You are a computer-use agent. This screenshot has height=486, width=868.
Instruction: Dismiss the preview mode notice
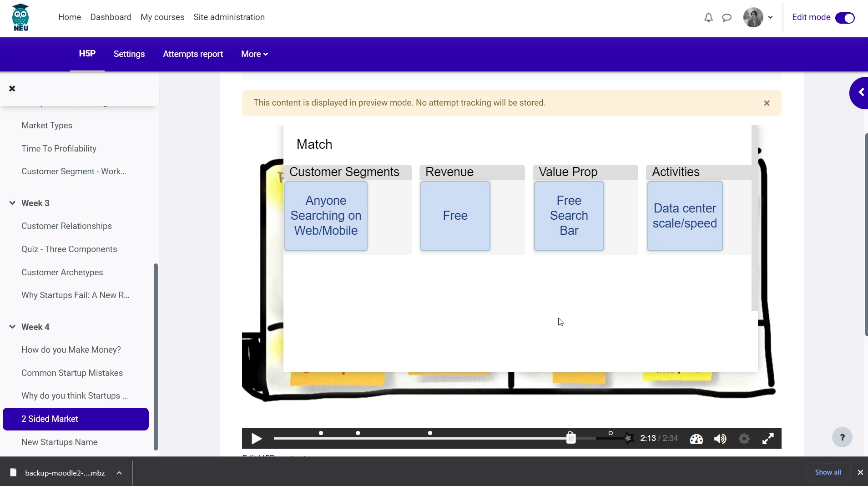767,103
